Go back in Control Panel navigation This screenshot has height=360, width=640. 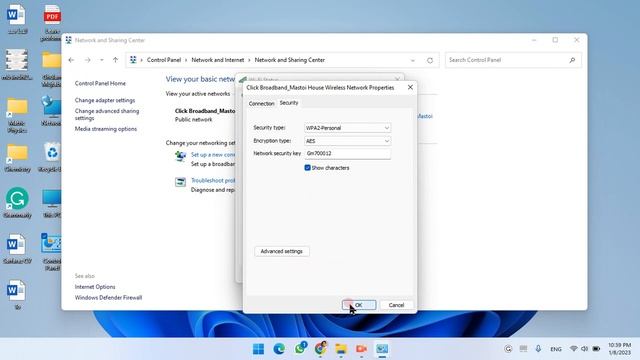71,60
